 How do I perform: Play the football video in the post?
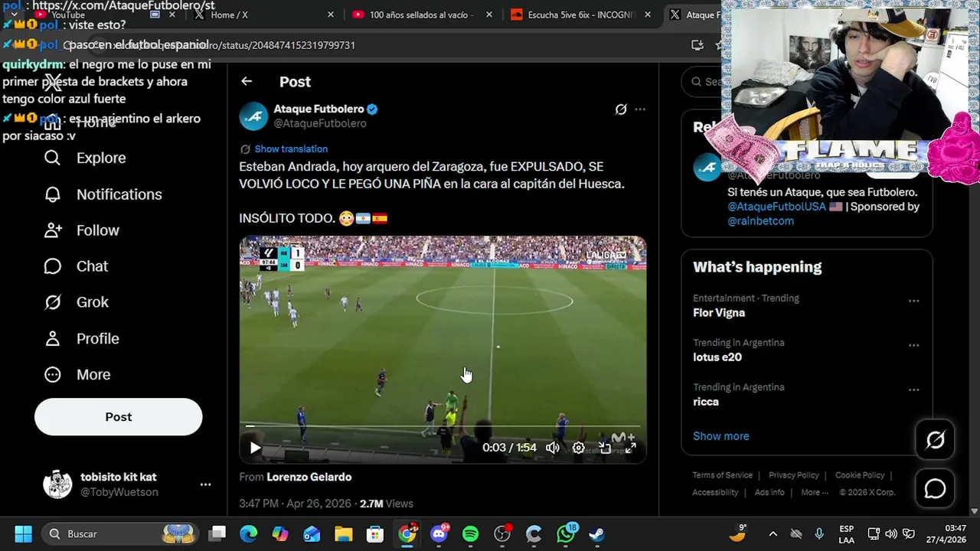click(256, 448)
